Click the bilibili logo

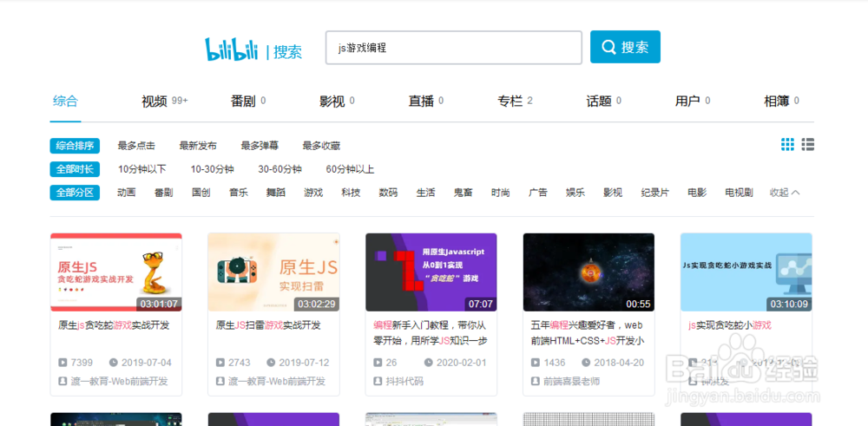click(232, 49)
